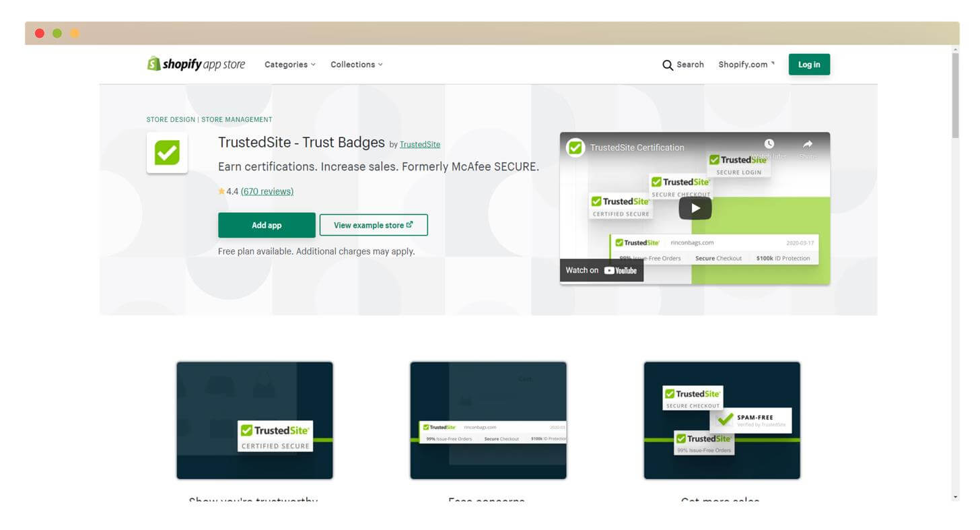
Task: Click the TrustedSite green checkmark app icon
Action: click(x=167, y=153)
